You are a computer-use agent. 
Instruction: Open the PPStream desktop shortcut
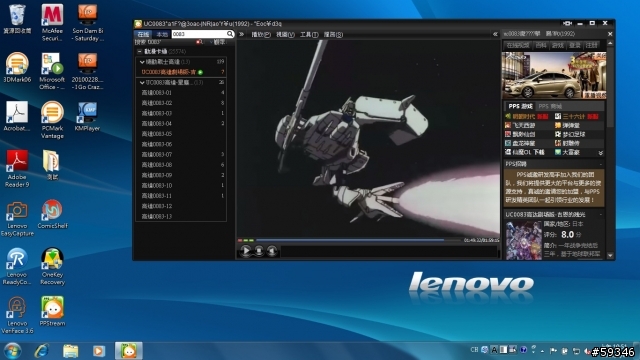click(52, 311)
